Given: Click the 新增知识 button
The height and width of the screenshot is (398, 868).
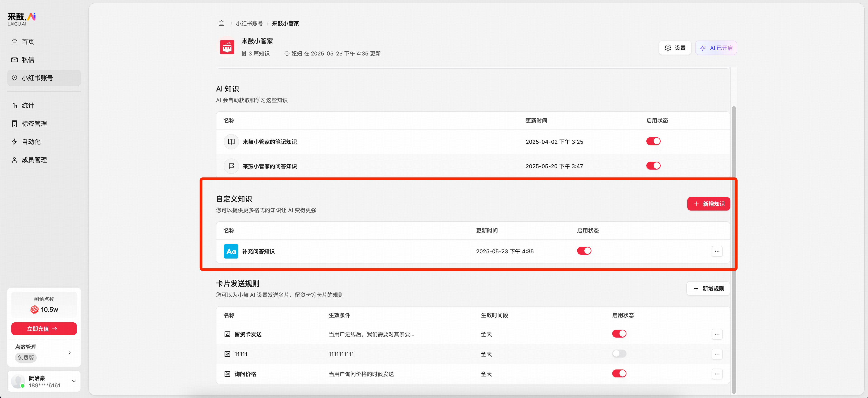Looking at the screenshot, I should coord(708,204).
